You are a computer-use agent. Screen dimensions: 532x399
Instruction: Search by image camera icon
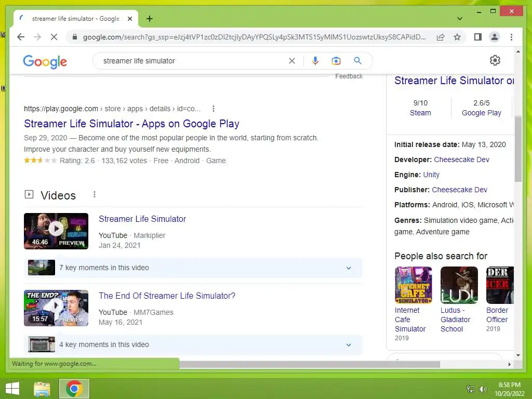336,61
